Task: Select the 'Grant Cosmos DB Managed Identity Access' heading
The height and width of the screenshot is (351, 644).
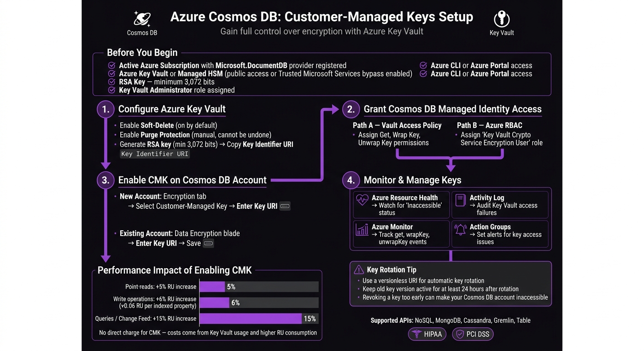Action: point(453,109)
